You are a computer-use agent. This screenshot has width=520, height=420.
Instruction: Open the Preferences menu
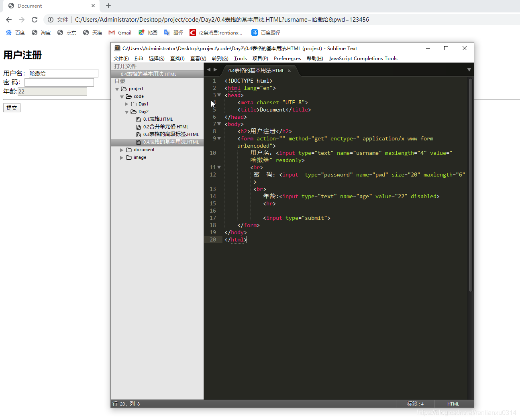(288, 59)
